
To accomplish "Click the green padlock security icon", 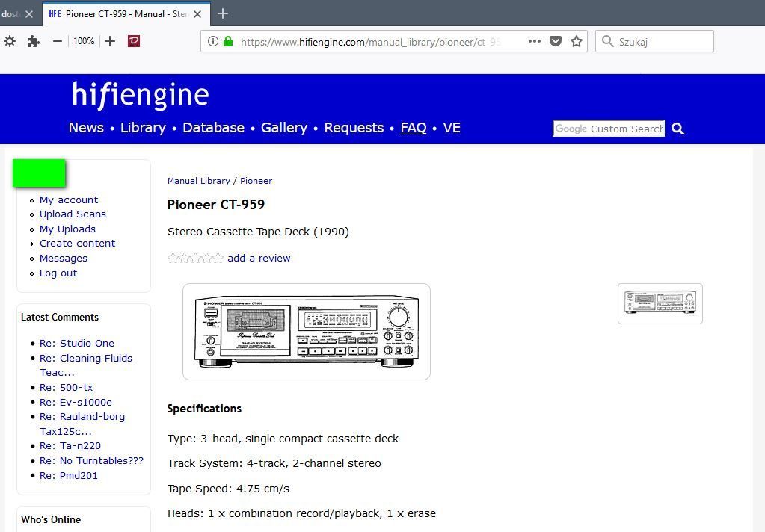I will (228, 41).
